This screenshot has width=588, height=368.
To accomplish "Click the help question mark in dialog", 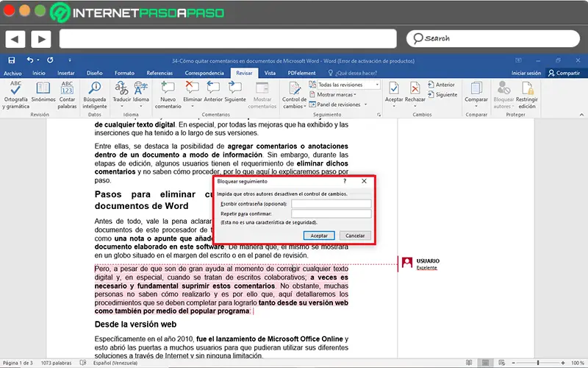I will [345, 181].
